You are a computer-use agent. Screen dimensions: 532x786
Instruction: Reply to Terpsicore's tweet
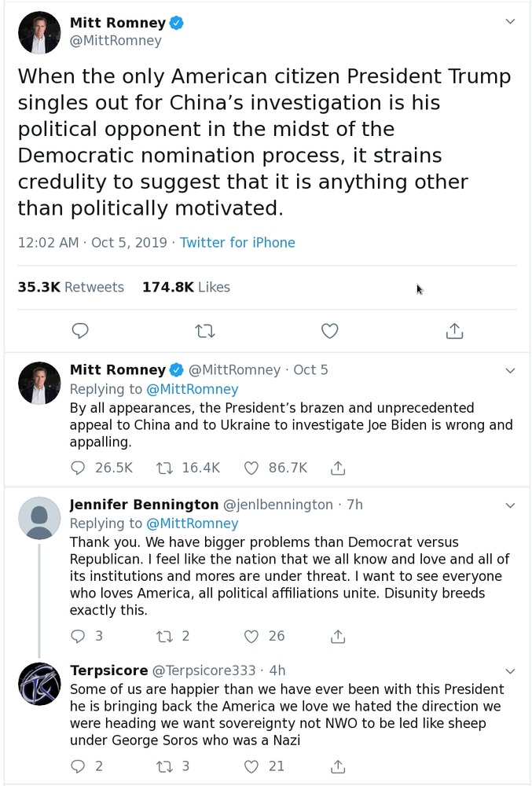click(78, 766)
